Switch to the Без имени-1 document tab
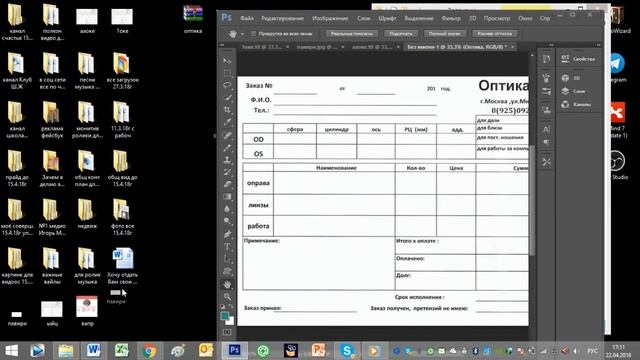 pos(457,47)
